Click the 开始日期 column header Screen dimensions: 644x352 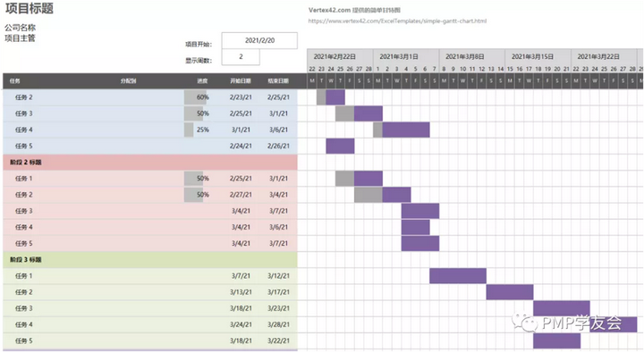point(241,80)
